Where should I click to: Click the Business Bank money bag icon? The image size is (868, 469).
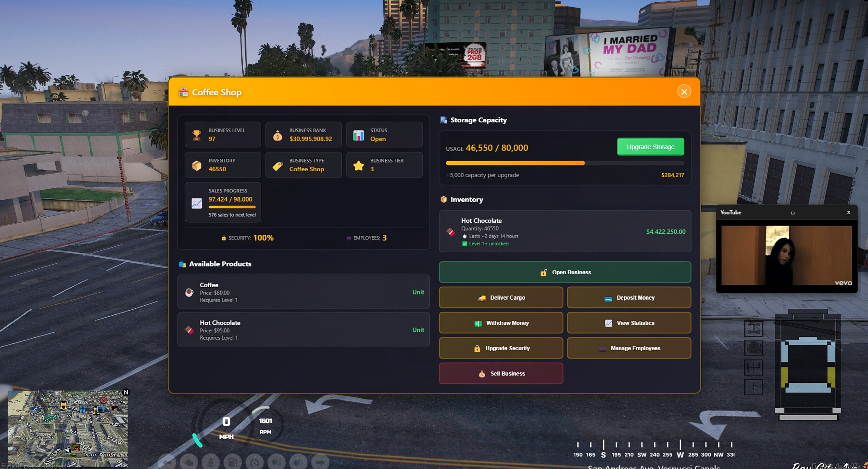(277, 135)
